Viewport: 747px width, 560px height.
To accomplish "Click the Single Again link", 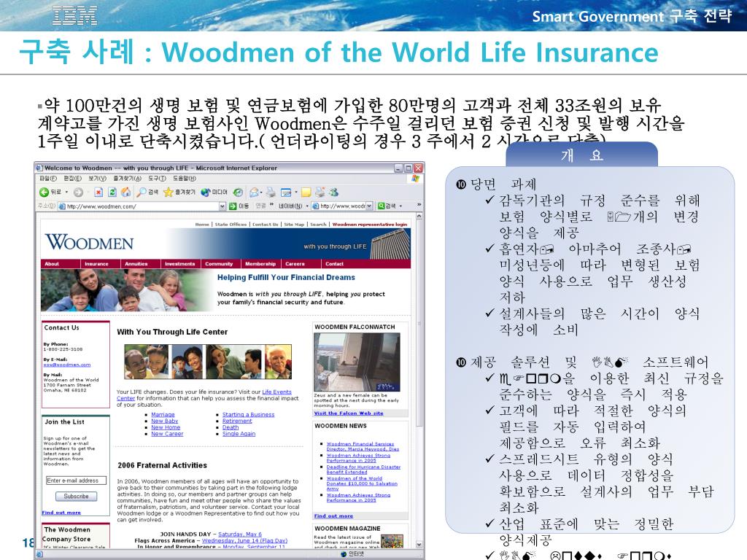I will [x=239, y=434].
